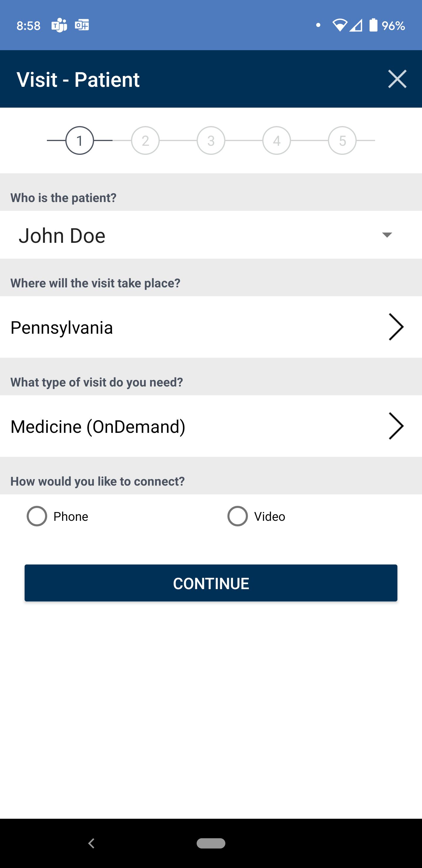This screenshot has width=422, height=868.
Task: Open Medicine (OnDemand) visit type chevron
Action: [x=396, y=426]
